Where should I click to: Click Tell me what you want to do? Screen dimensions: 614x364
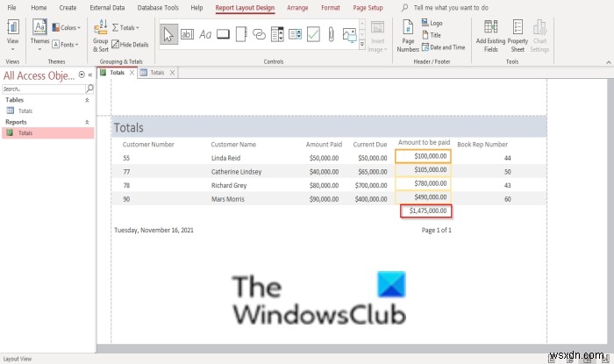click(451, 7)
